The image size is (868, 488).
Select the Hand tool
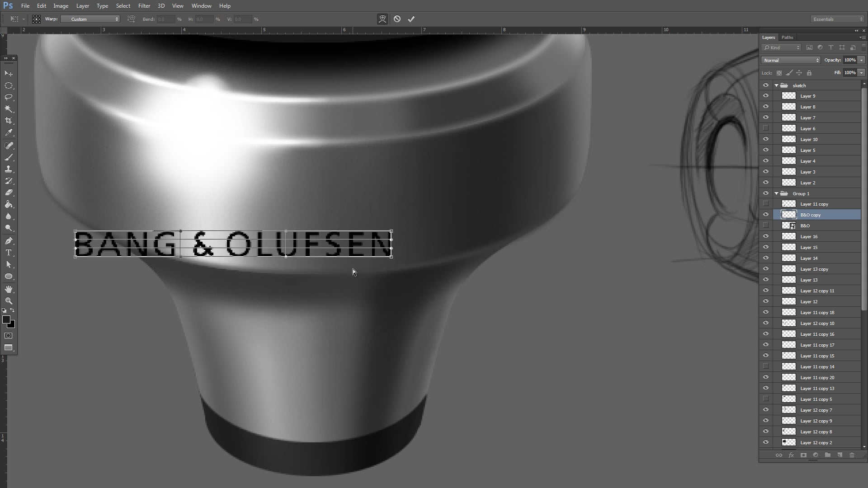coord(9,289)
